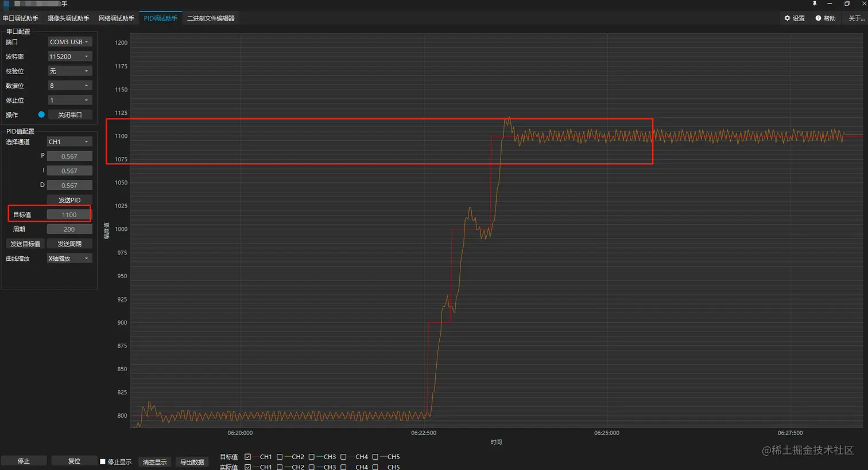Uncheck the 实际值 CH1 legend checkbox

tap(247, 467)
